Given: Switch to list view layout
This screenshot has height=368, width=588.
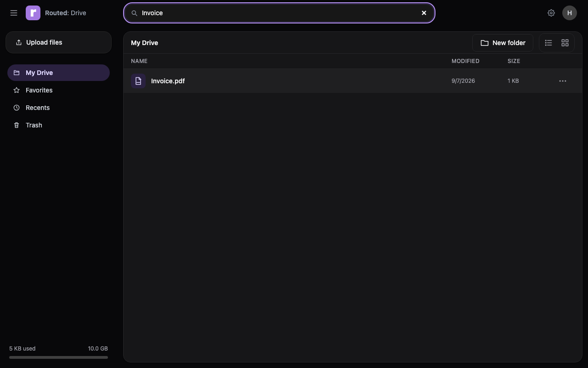Looking at the screenshot, I should [x=548, y=43].
